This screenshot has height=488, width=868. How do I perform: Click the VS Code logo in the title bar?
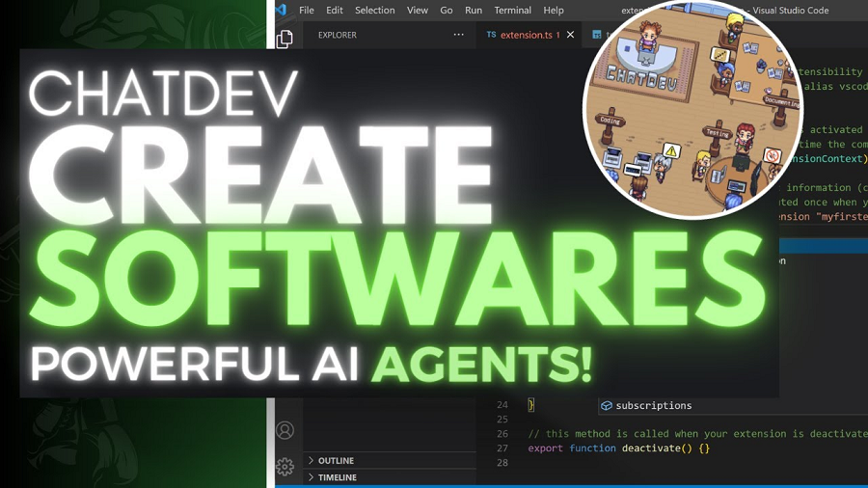(281, 10)
